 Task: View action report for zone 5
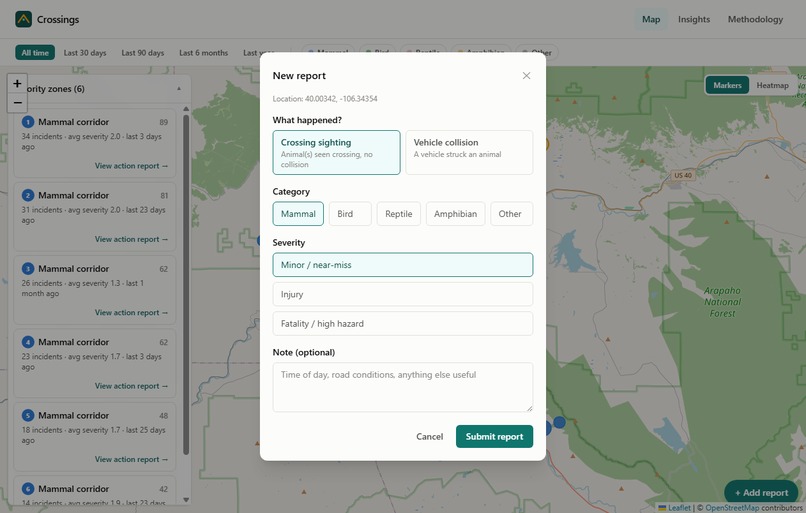point(131,459)
